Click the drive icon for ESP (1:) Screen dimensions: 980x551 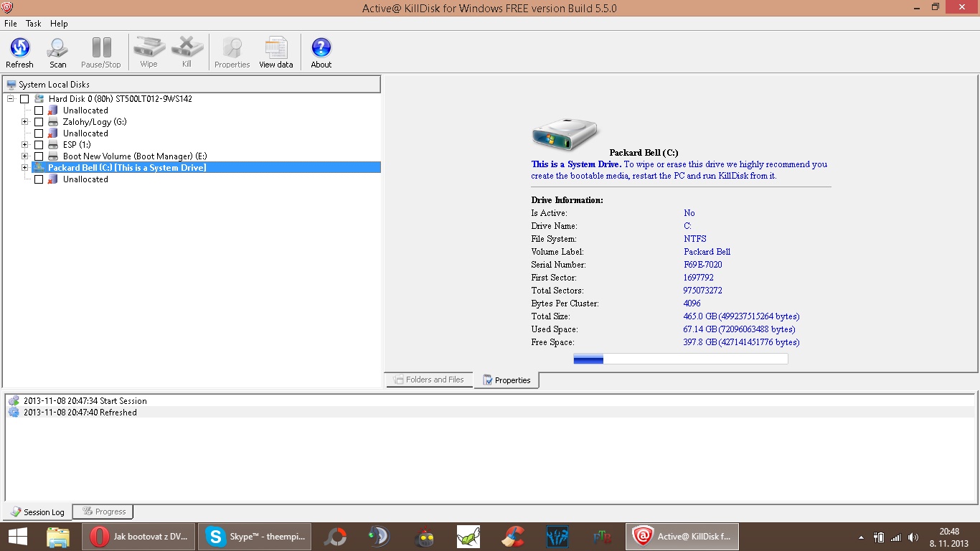tap(53, 145)
